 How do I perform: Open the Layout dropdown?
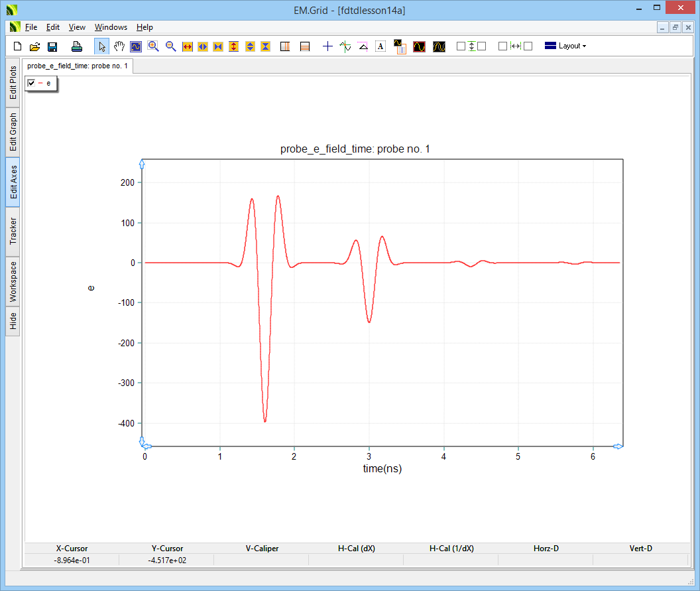pyautogui.click(x=565, y=46)
